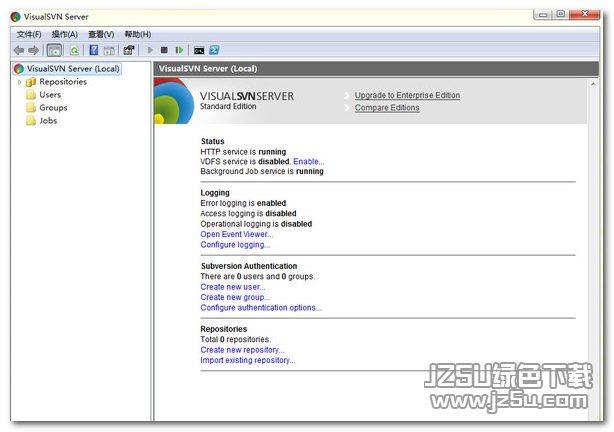
Task: Click the Back arrow toolbar icon
Action: click(x=19, y=50)
